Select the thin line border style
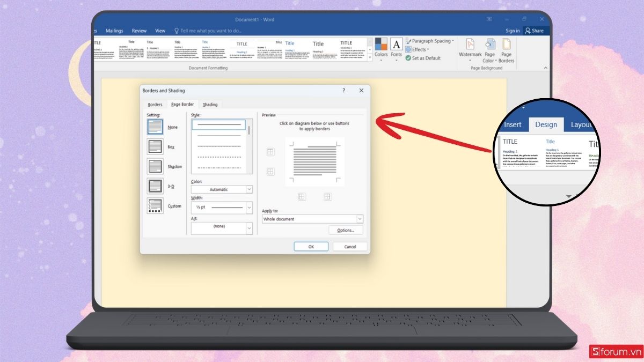 219,135
